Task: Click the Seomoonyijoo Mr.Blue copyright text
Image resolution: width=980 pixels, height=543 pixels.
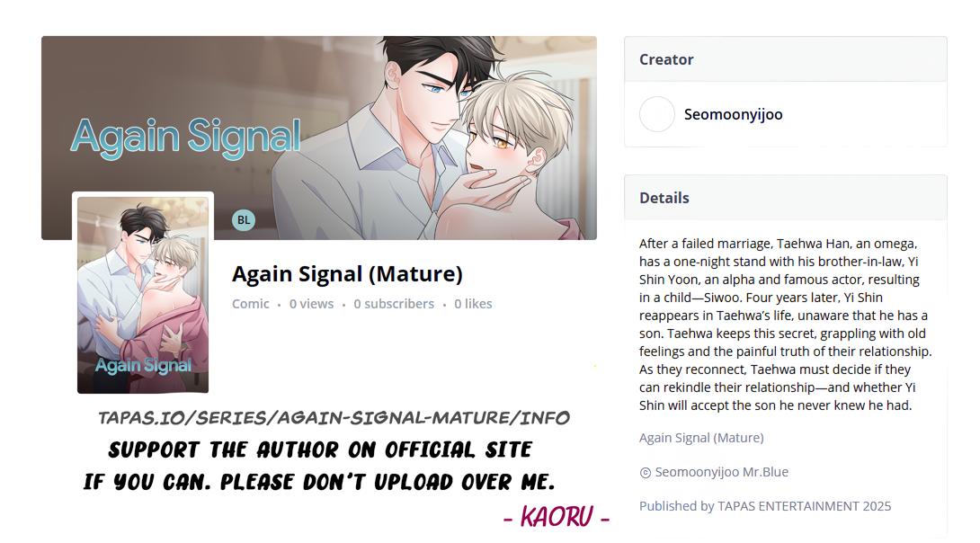Action: tap(721, 472)
